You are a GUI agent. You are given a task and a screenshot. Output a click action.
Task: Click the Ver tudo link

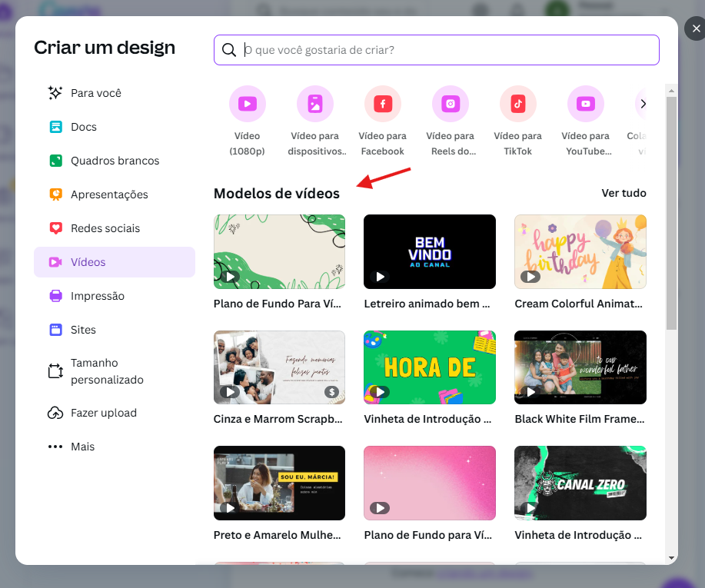(x=624, y=193)
